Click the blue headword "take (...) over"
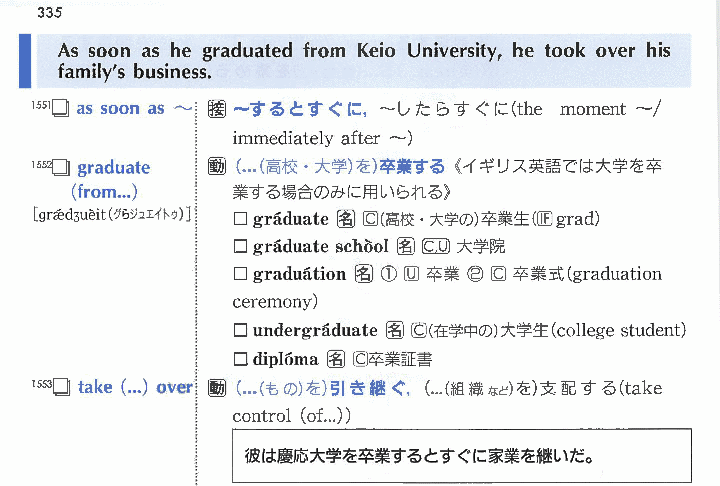 (x=134, y=388)
